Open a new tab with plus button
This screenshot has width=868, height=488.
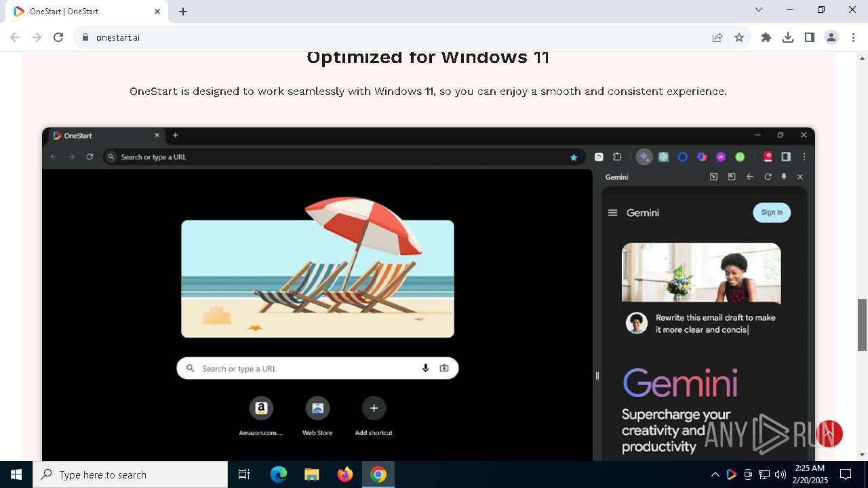[183, 12]
